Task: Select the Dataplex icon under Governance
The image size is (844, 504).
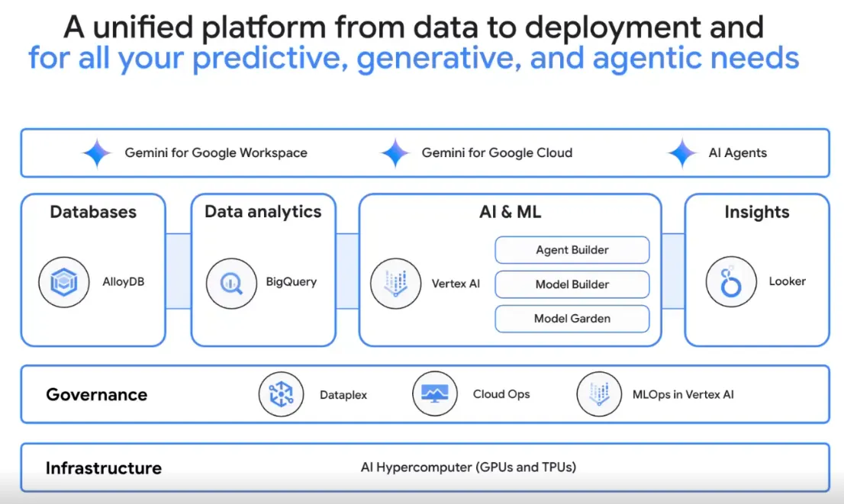Action: 282,394
